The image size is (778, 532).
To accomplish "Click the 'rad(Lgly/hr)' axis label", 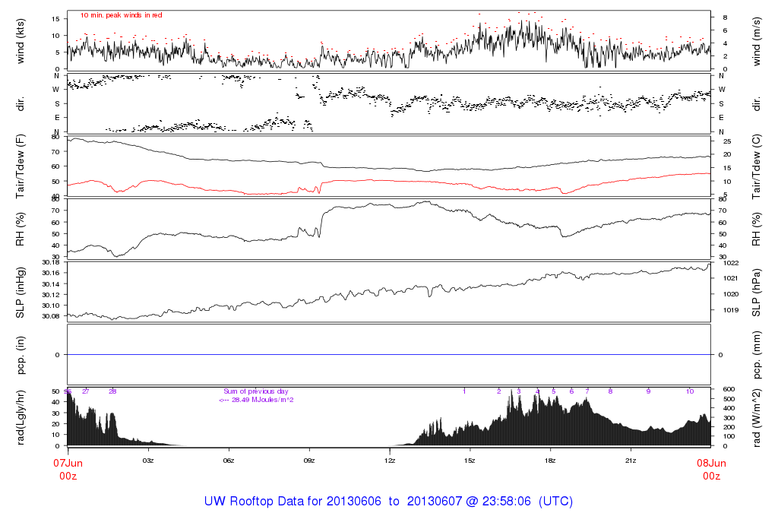I will tap(21, 417).
